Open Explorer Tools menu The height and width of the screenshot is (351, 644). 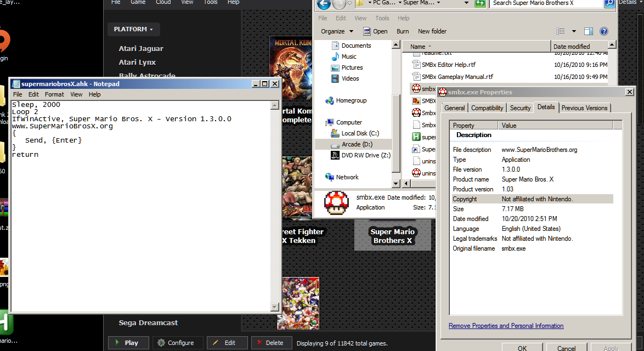[382, 18]
